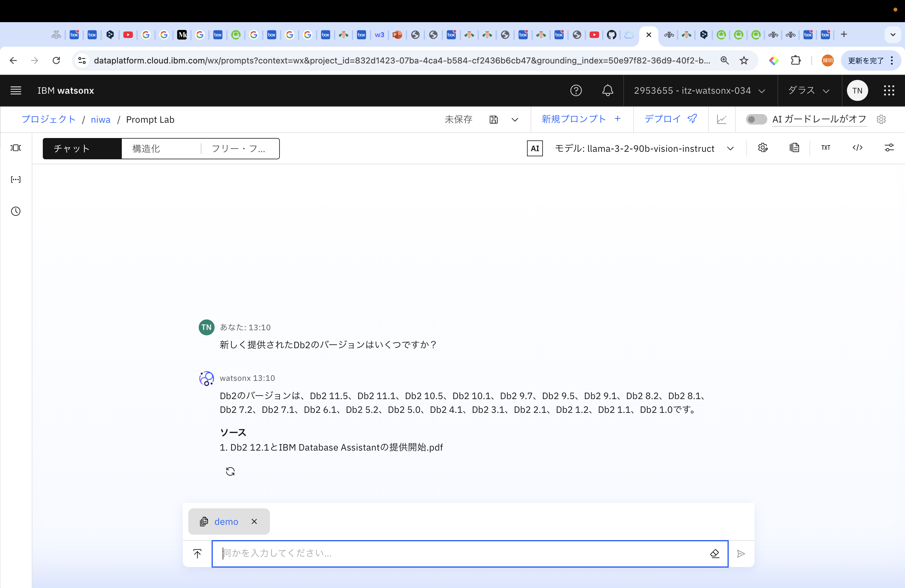Open the view code icon
905x588 pixels.
tap(857, 148)
